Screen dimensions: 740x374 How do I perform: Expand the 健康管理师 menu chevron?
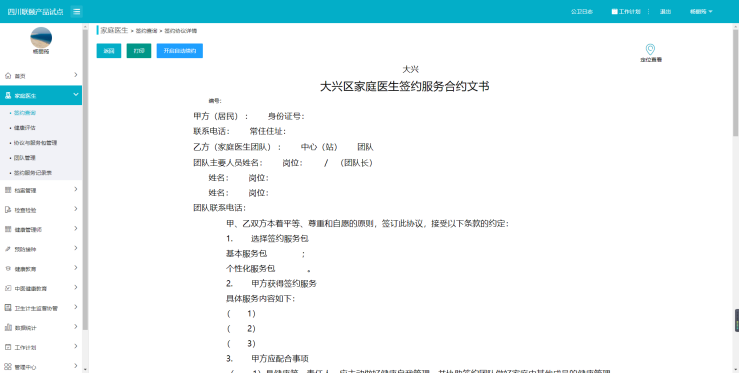(76, 229)
